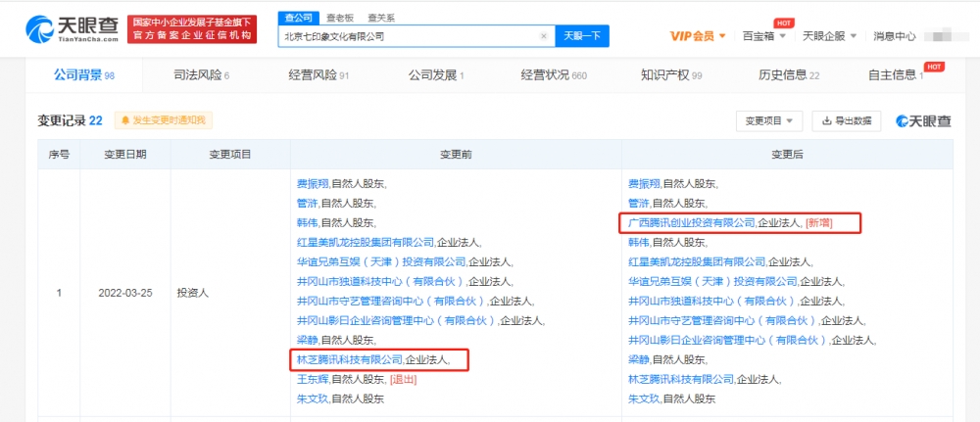
Task: Click the 变更后 column header
Action: point(787,154)
